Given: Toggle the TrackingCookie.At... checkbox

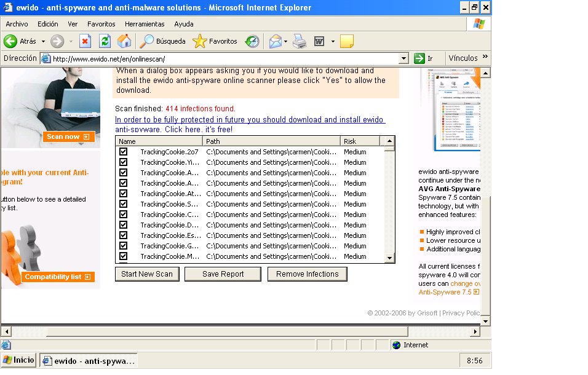Looking at the screenshot, I should coord(124,194).
